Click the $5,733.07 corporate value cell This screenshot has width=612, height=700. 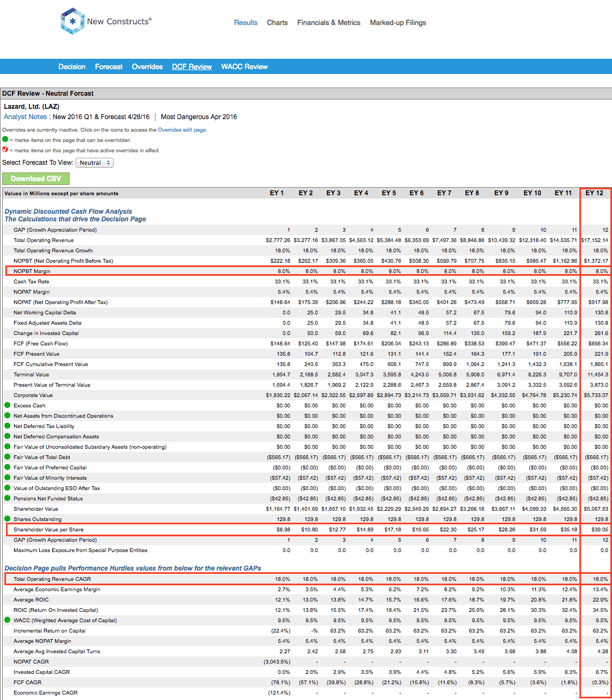point(596,395)
